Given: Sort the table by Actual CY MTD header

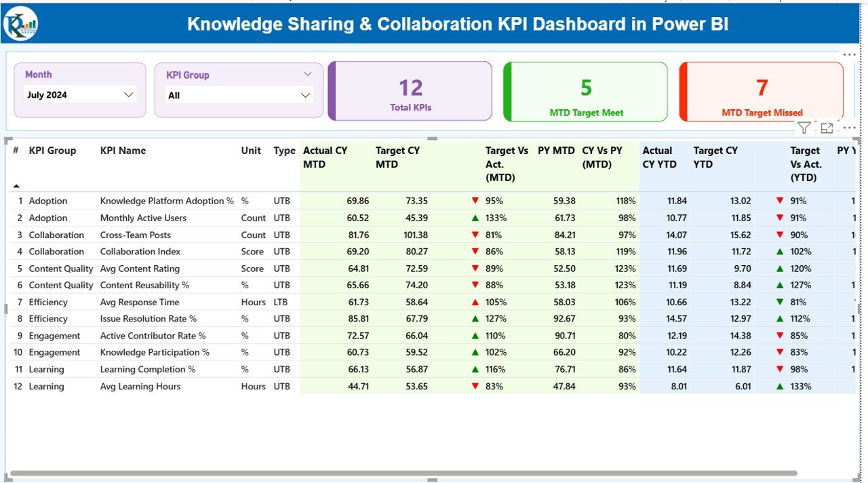Looking at the screenshot, I should [324, 157].
